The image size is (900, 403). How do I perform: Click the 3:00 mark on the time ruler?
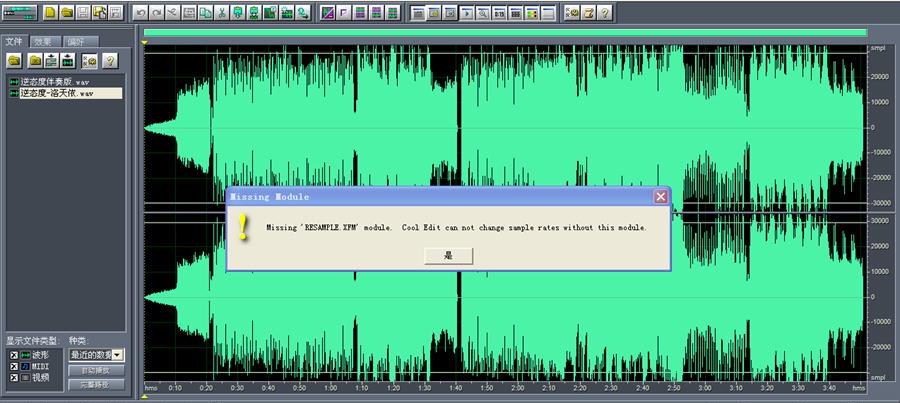click(704, 388)
